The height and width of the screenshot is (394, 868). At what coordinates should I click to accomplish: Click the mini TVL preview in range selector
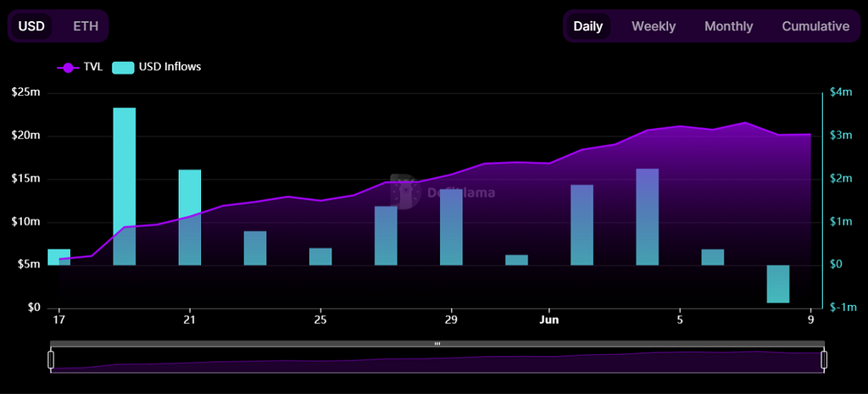point(437,361)
